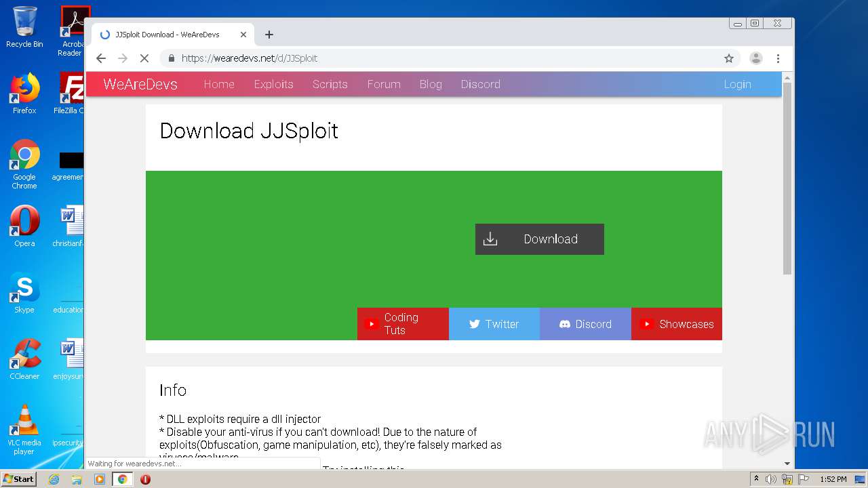Select the Skype desktop icon
Screen dimensions: 868x488
coord(24,293)
